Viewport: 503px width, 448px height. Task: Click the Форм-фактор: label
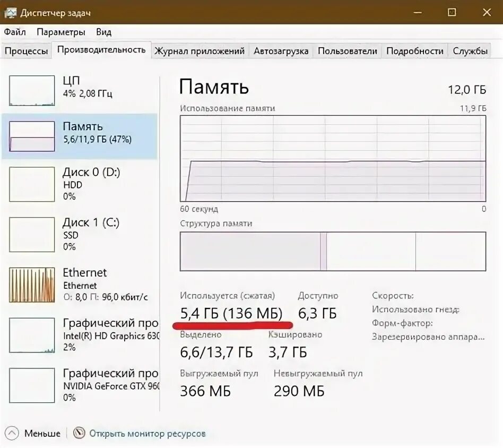click(402, 323)
